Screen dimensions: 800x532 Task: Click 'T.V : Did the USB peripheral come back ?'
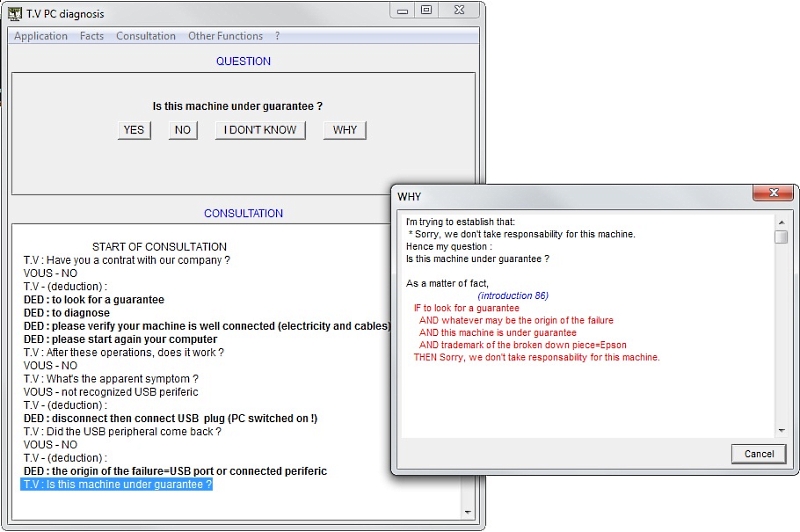122,432
